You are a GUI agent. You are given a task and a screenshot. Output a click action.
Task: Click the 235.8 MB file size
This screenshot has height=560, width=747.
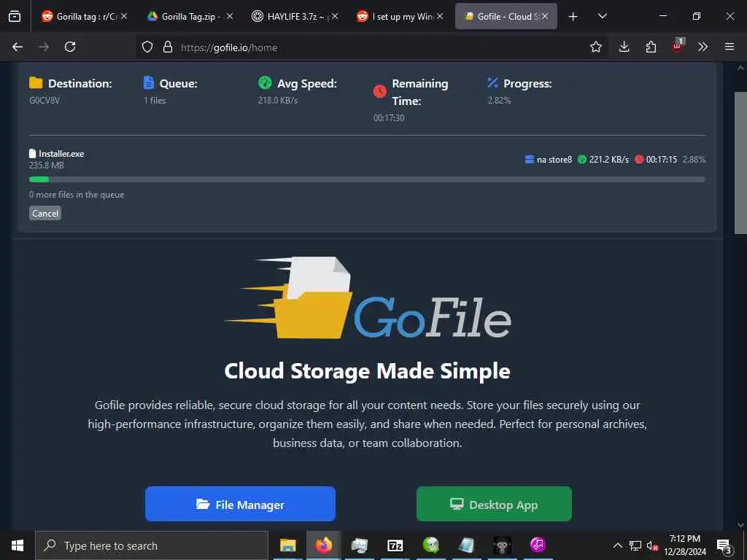click(46, 166)
